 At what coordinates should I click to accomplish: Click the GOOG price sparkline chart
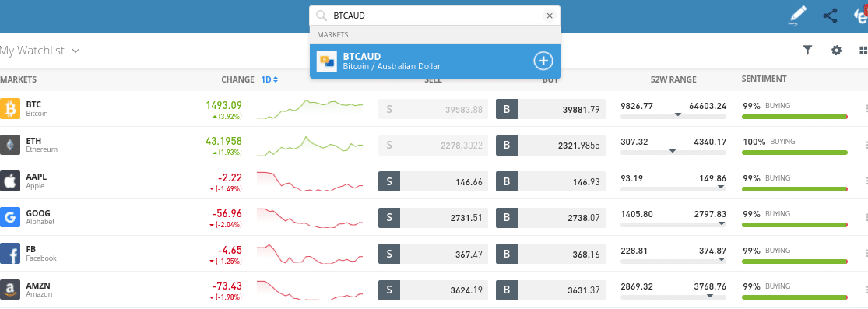(x=310, y=218)
